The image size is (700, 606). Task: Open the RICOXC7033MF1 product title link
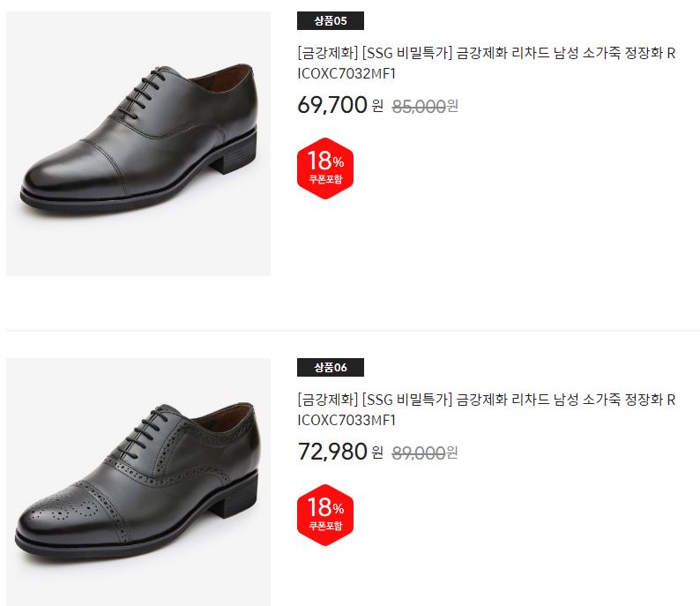[x=486, y=409]
